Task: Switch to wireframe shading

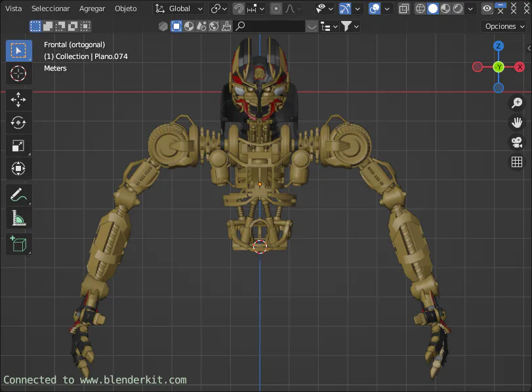Action: click(x=420, y=9)
